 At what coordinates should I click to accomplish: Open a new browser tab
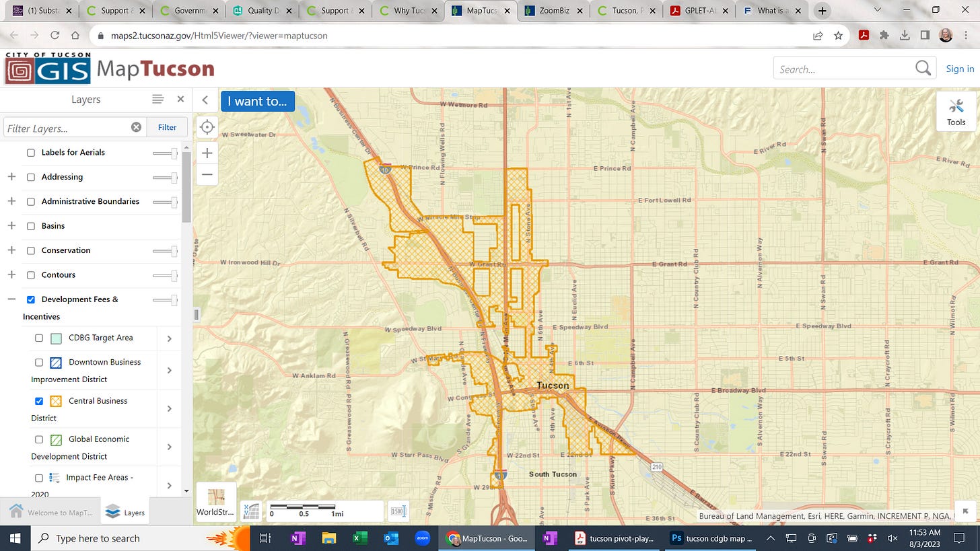(821, 11)
